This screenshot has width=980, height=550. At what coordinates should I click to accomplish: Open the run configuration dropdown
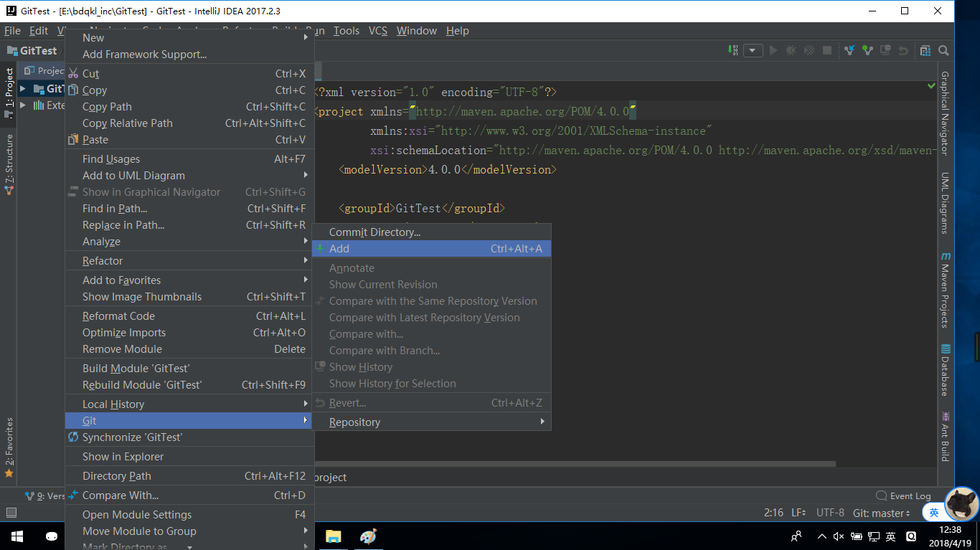pos(753,50)
